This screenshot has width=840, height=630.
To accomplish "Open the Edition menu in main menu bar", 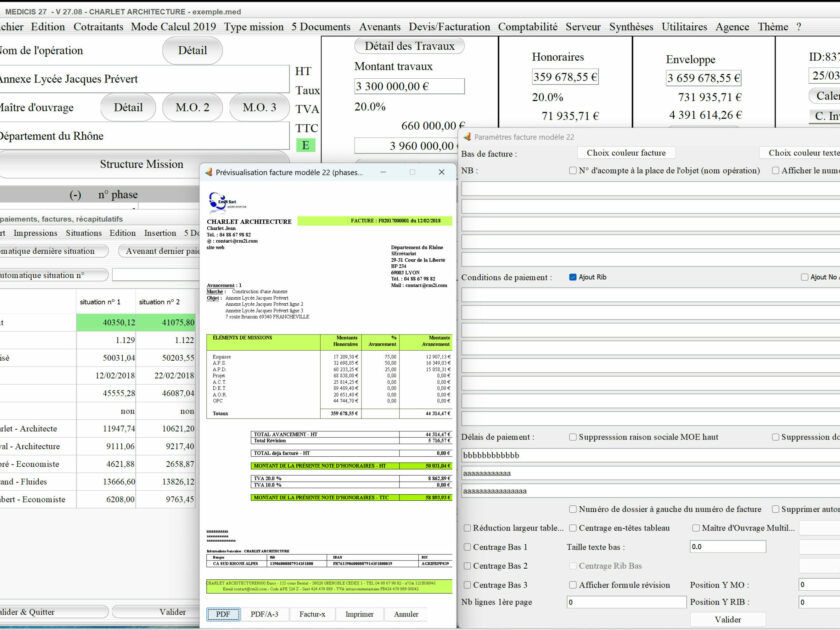I will click(48, 27).
